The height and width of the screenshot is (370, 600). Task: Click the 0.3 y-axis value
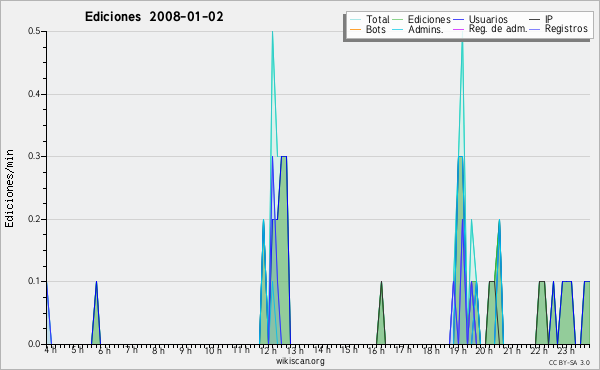tap(34, 156)
